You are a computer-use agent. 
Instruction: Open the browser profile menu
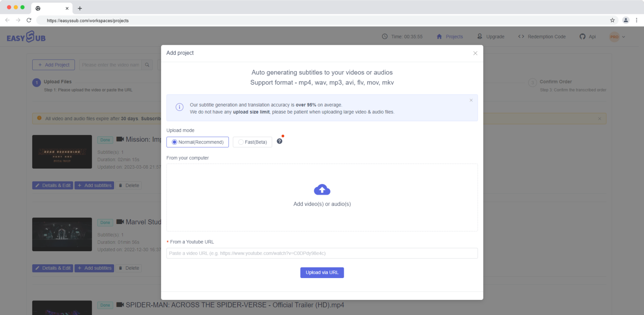point(626,20)
